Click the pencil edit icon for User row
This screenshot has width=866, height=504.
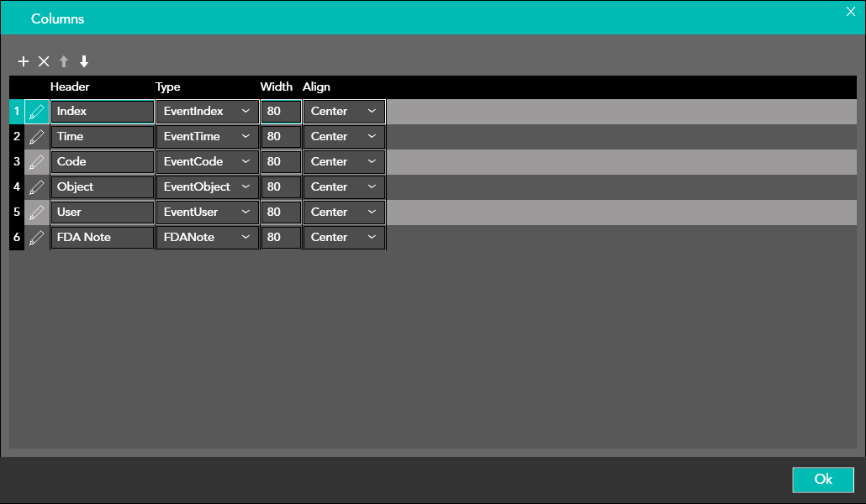[37, 213]
